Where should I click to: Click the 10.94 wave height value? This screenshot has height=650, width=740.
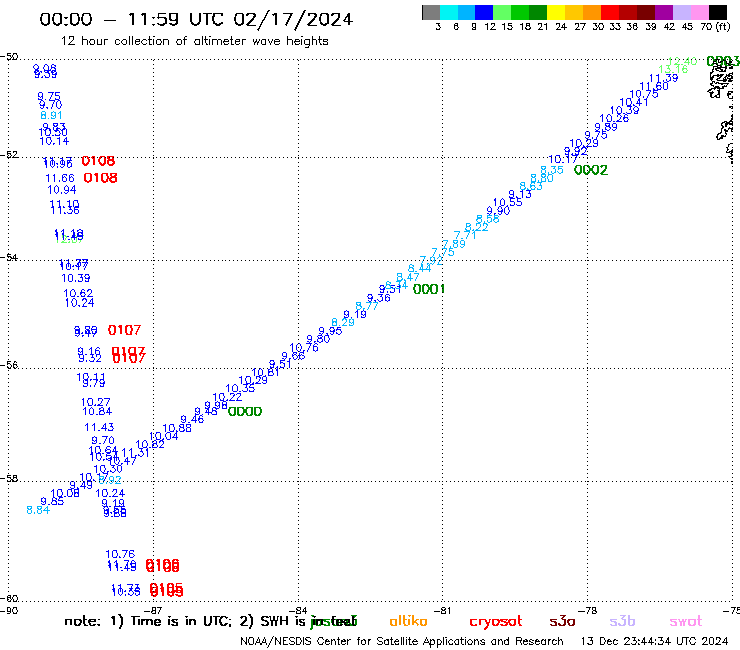click(62, 190)
